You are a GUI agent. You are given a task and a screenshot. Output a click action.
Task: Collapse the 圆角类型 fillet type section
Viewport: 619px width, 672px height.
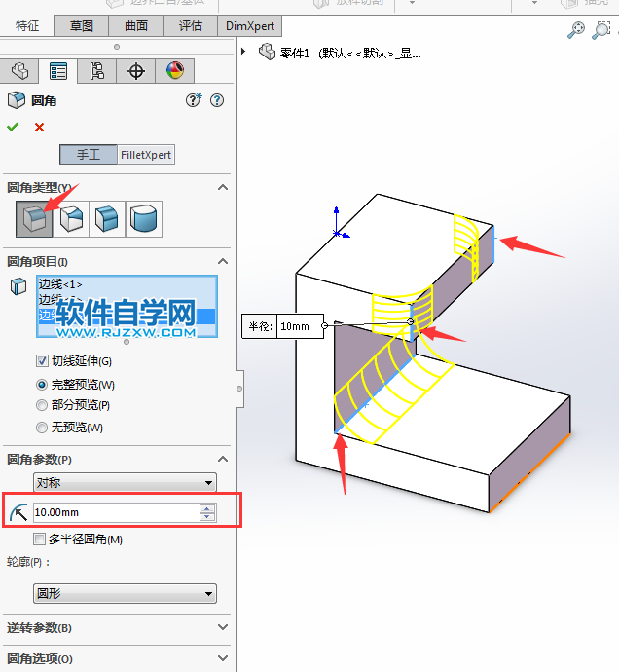click(x=223, y=187)
